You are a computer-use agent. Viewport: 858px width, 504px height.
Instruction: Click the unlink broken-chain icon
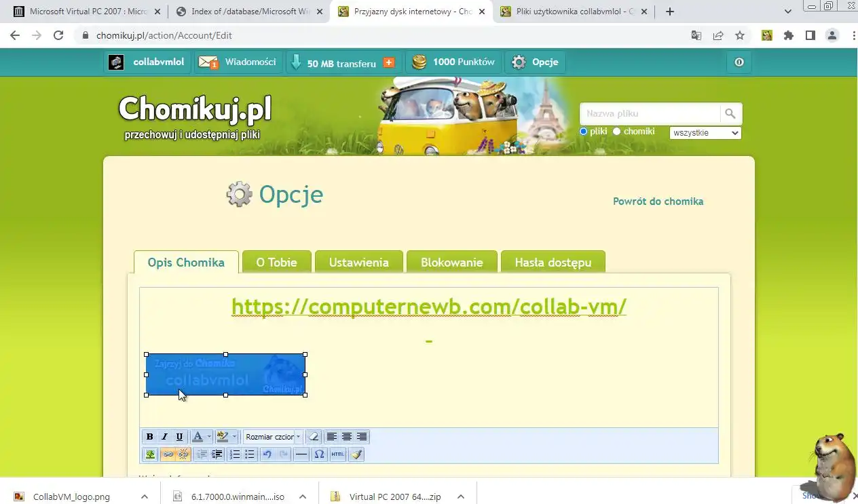click(x=183, y=454)
